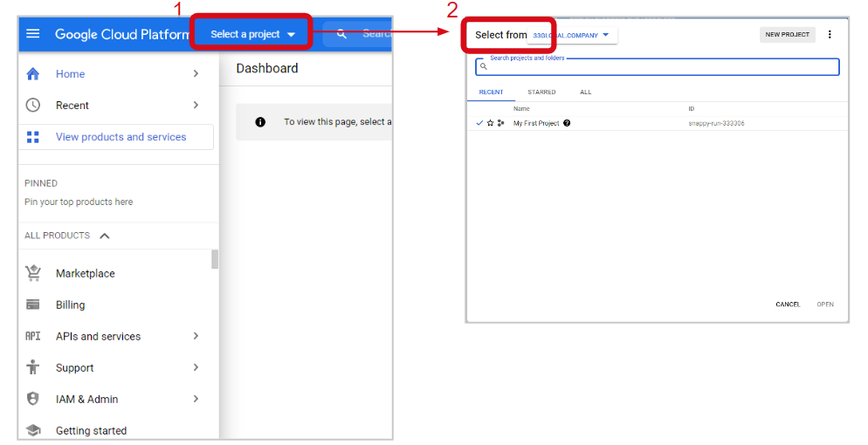Click the Marketplace cart icon
Image resolution: width=868 pixels, height=445 pixels.
tap(32, 273)
